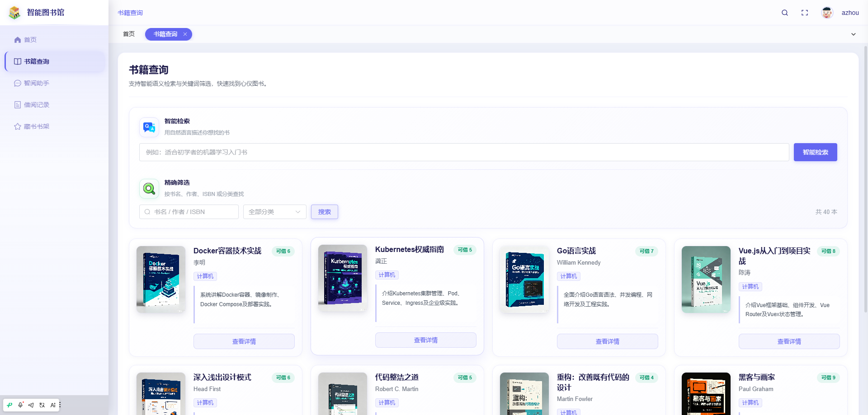Viewport: 868px width, 415px height.
Task: Click the azhou username
Action: pos(850,13)
